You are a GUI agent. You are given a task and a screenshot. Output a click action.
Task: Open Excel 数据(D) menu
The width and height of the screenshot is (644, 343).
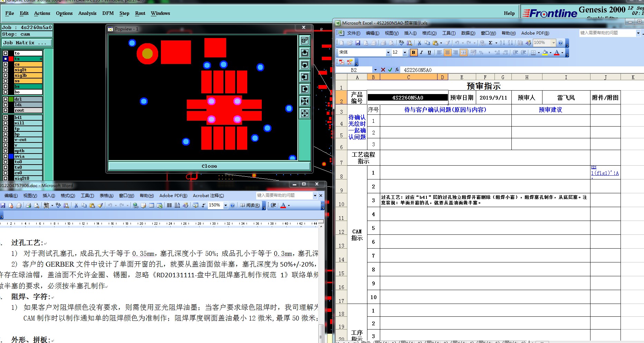point(468,33)
